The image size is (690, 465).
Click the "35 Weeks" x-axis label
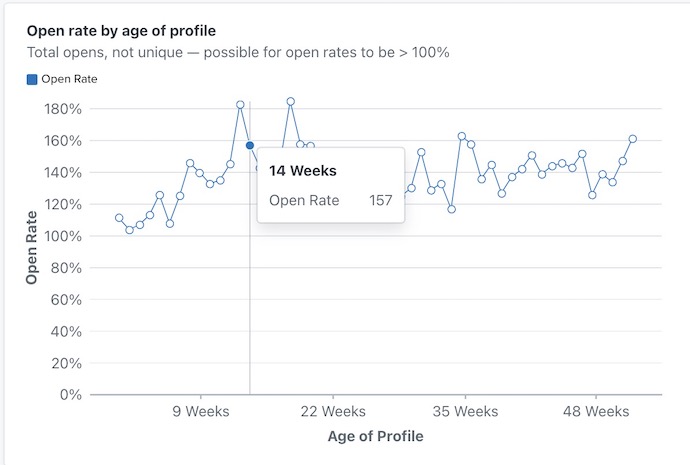[x=465, y=411]
